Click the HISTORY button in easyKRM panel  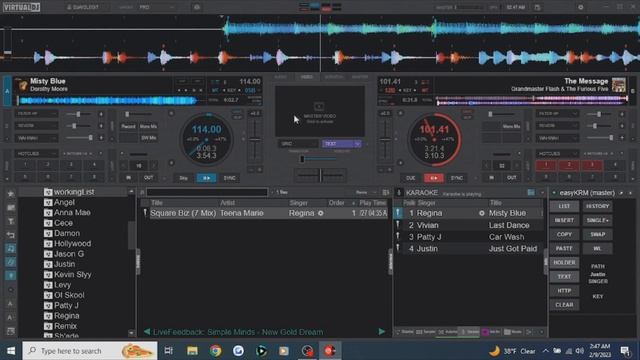[x=598, y=206]
